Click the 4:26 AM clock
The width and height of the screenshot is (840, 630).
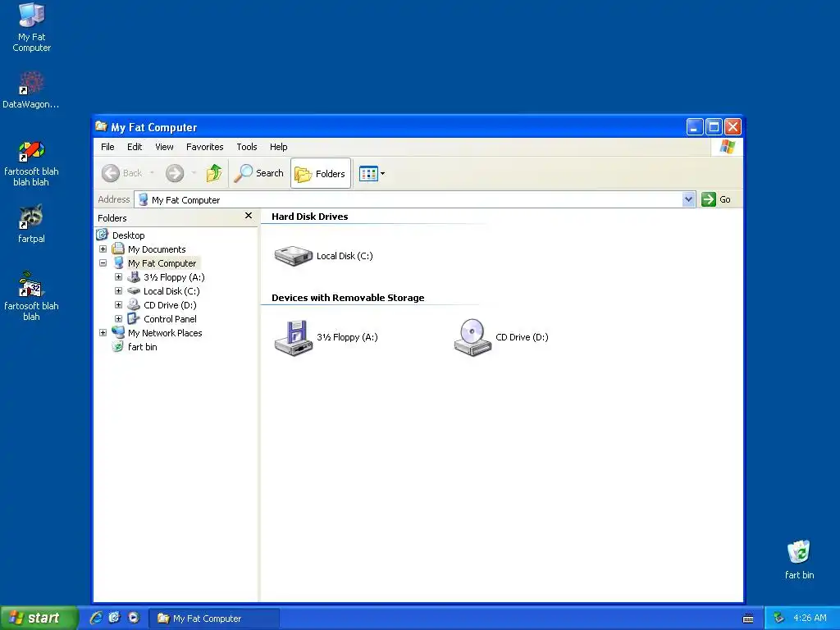[x=810, y=619]
